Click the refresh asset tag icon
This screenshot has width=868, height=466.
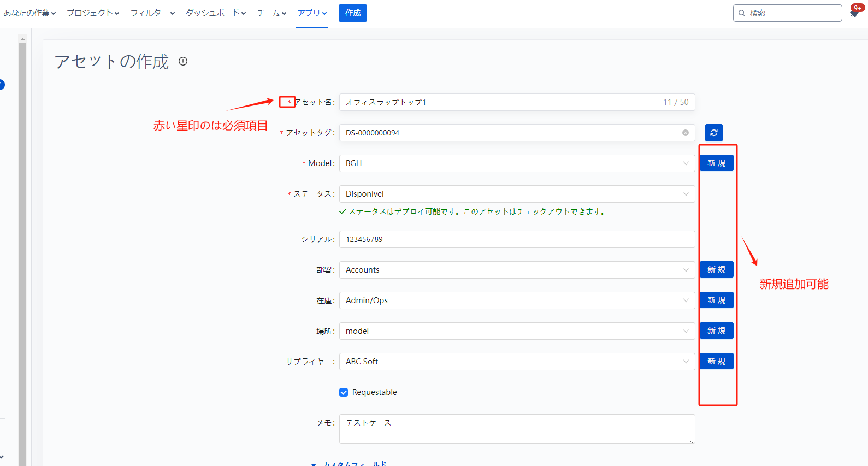[x=713, y=133]
